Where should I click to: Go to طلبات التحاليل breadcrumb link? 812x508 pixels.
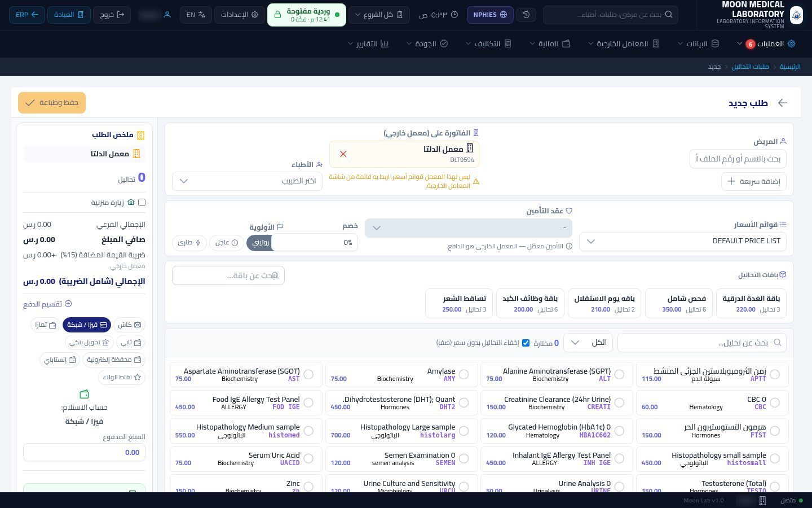(750, 67)
